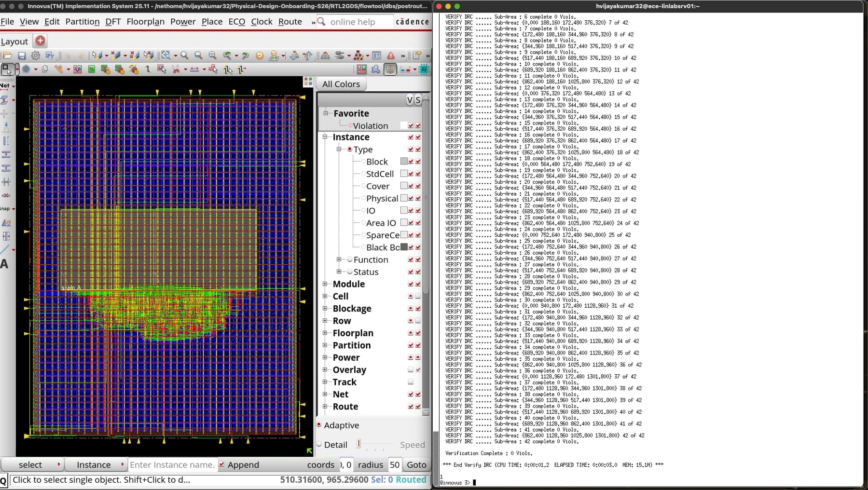Click the AI assistant icon in toolbar
Viewport: 868px width, 490px height.
click(x=424, y=69)
